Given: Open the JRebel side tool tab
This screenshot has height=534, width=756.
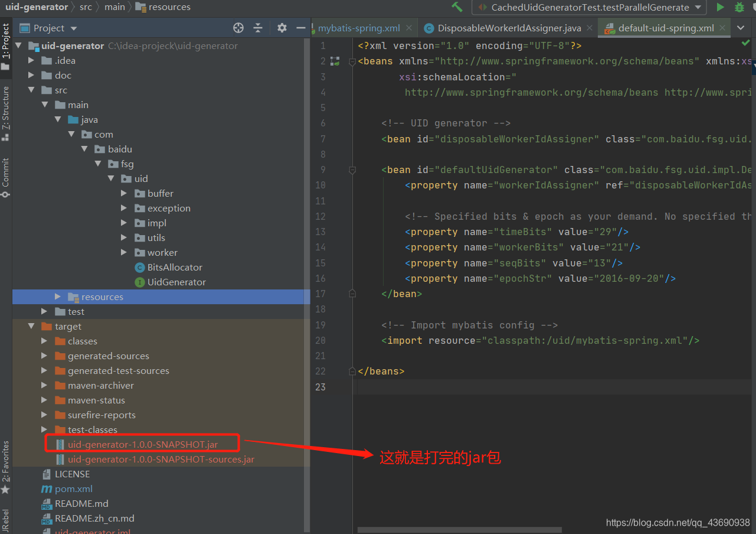Looking at the screenshot, I should click(6, 520).
